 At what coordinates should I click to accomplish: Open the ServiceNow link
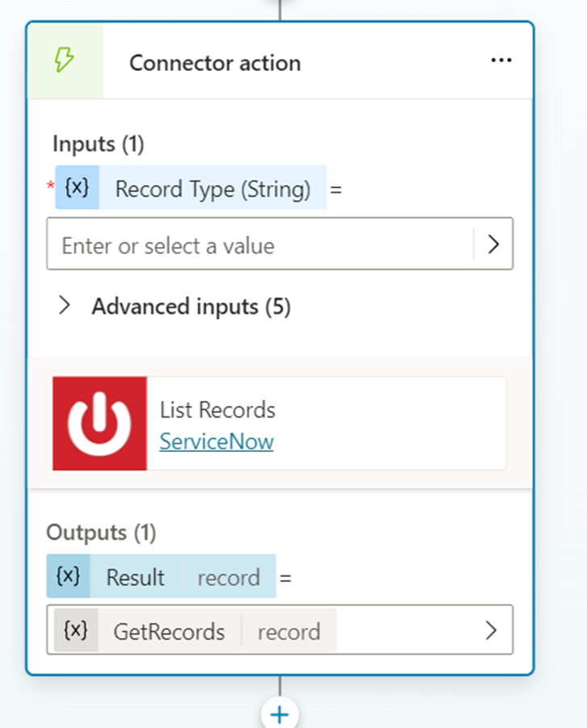[x=216, y=441]
